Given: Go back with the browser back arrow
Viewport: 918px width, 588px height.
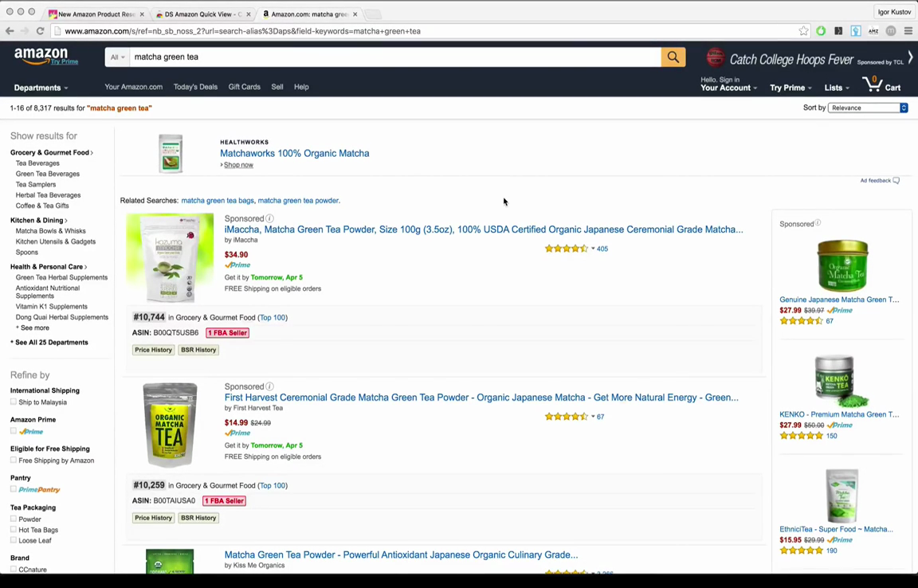Looking at the screenshot, I should tap(10, 31).
